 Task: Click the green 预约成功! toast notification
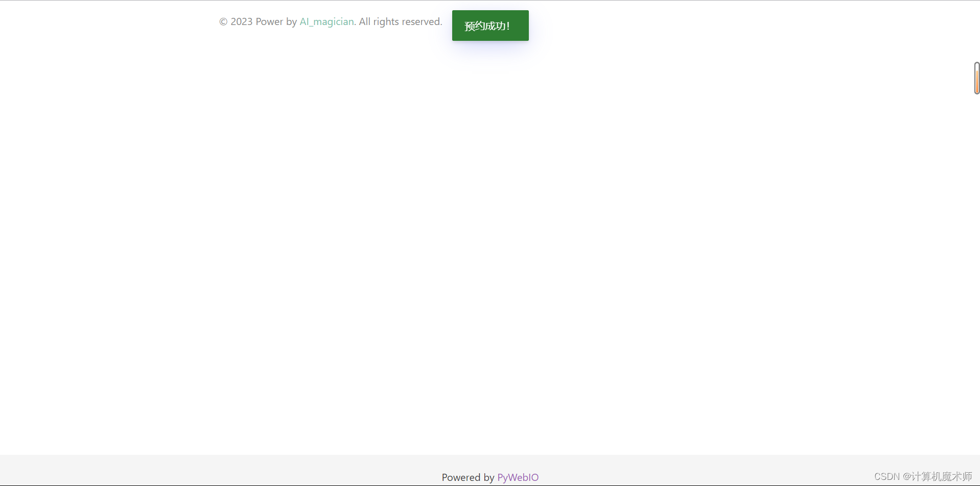coord(490,26)
